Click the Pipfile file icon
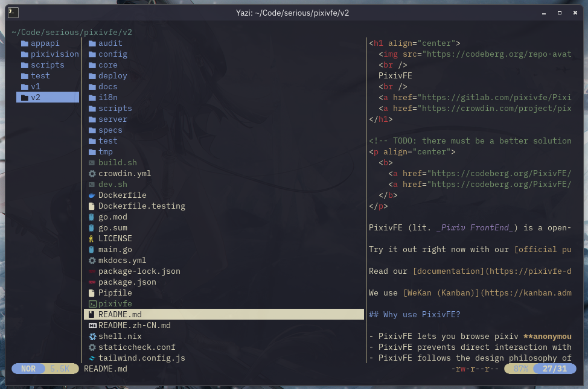The width and height of the screenshot is (588, 389). [x=92, y=293]
